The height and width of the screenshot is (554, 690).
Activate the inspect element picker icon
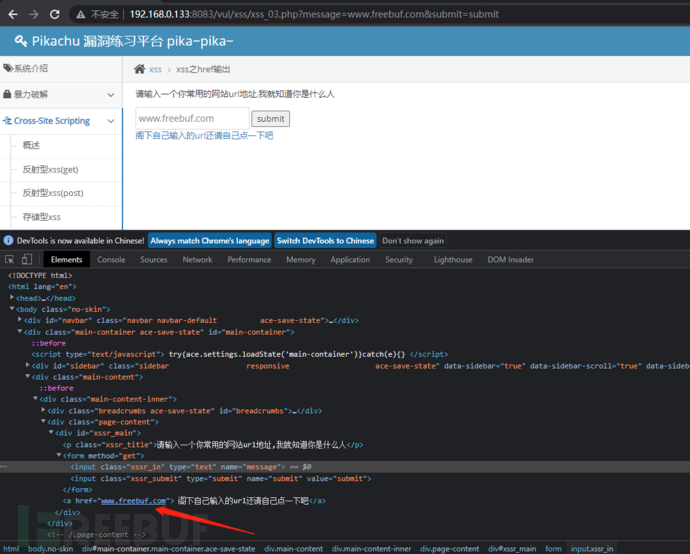[x=9, y=260]
